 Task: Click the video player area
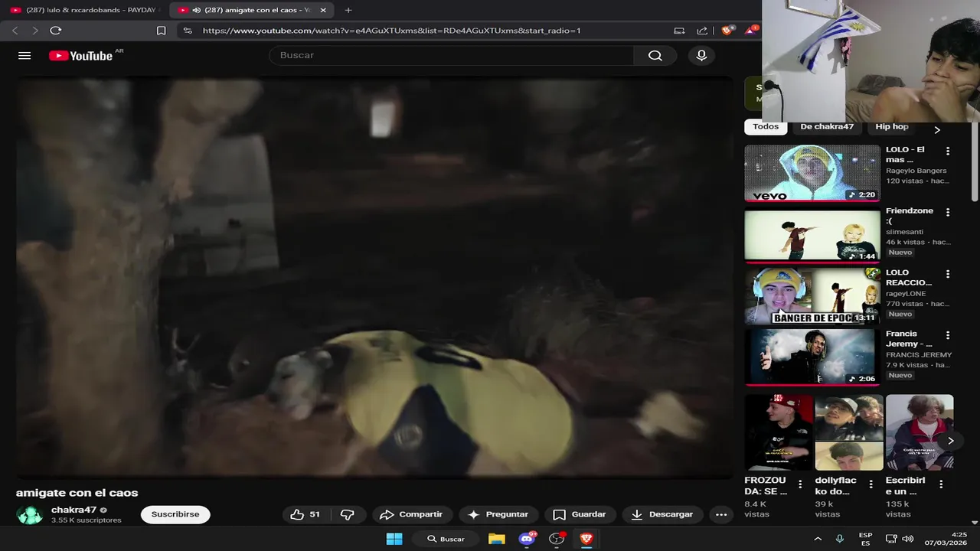[x=375, y=278]
